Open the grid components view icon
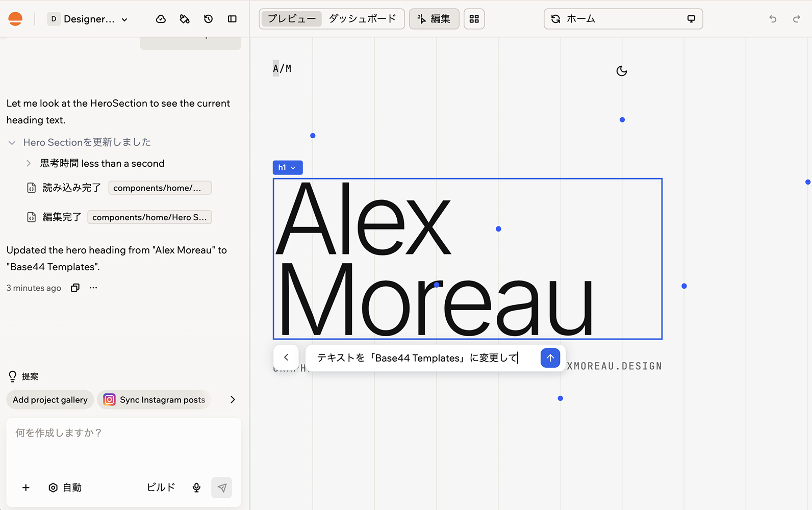This screenshot has height=510, width=812. point(474,19)
